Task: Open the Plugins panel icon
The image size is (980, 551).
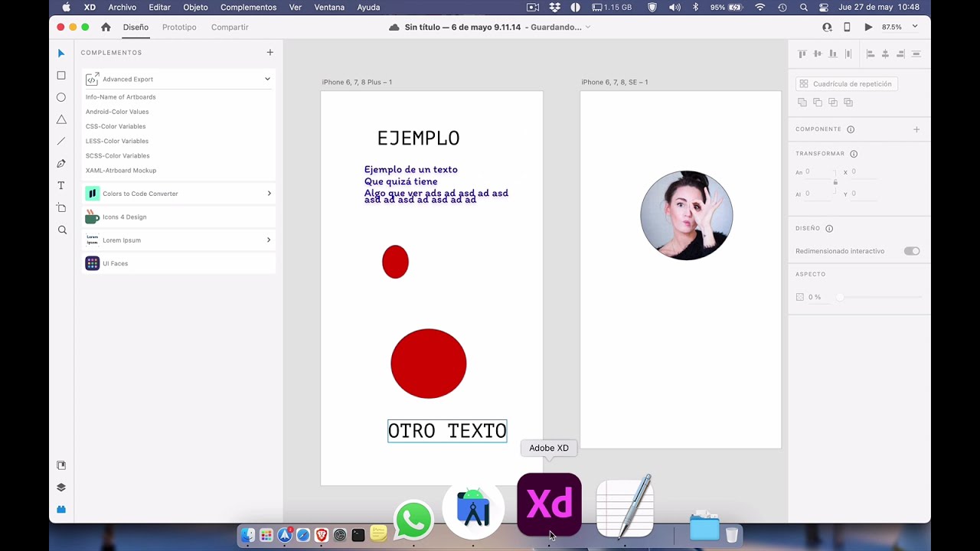Action: pyautogui.click(x=61, y=510)
